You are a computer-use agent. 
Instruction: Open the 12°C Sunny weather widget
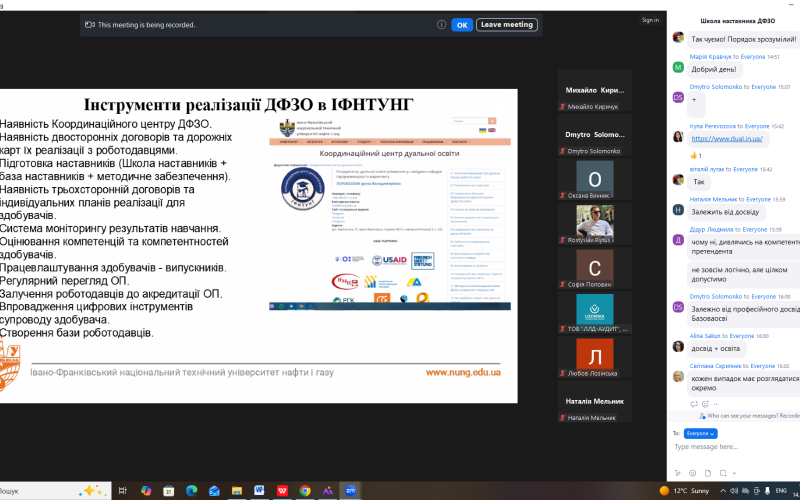[685, 491]
